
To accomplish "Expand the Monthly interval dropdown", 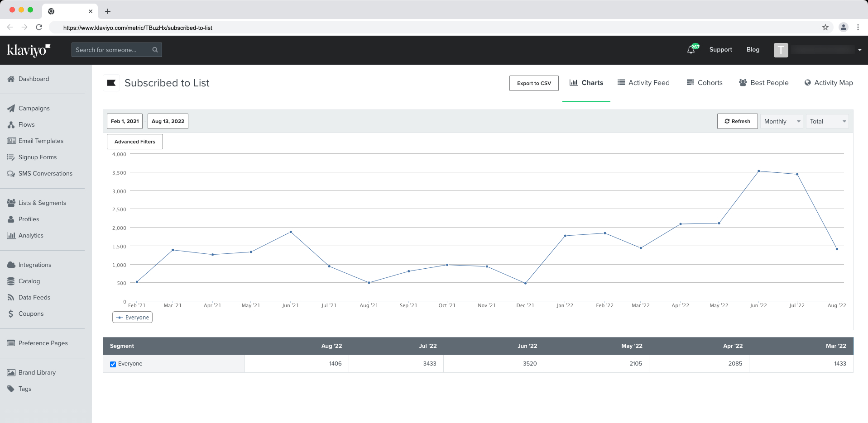I will click(x=782, y=121).
